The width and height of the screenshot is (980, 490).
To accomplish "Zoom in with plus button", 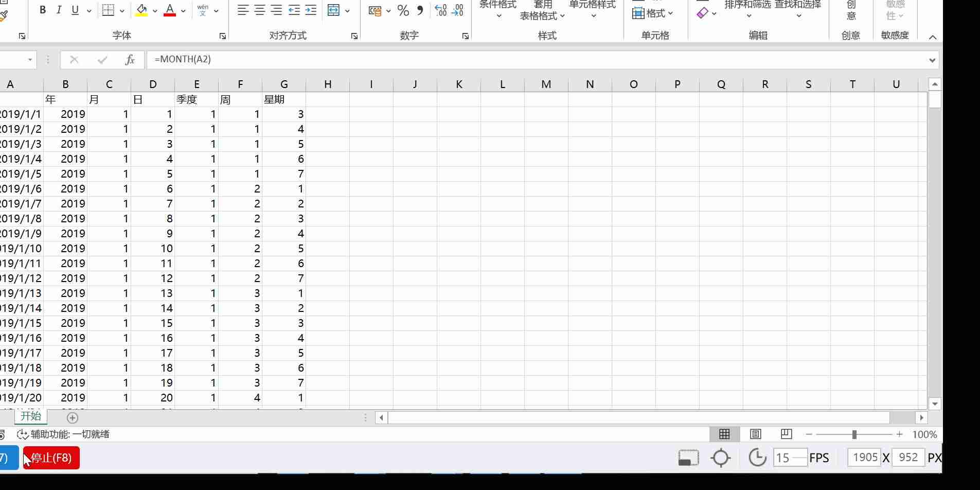I will click(x=899, y=434).
